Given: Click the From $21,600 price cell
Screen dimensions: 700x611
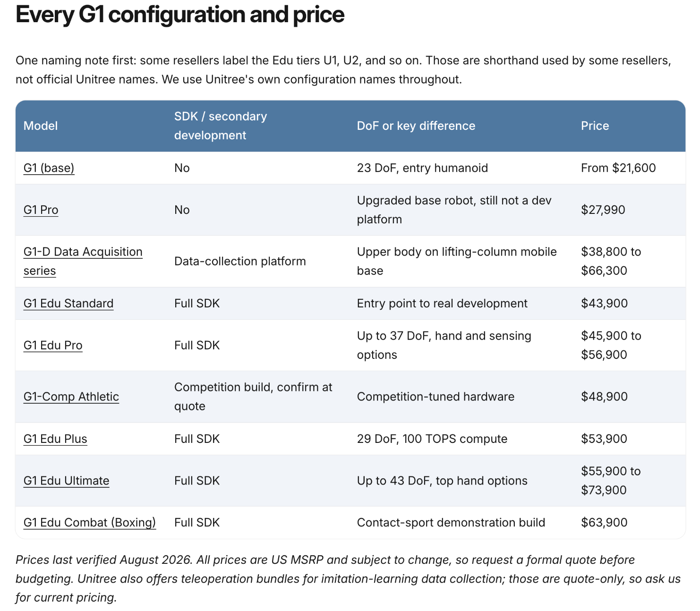Looking at the screenshot, I should tap(618, 168).
